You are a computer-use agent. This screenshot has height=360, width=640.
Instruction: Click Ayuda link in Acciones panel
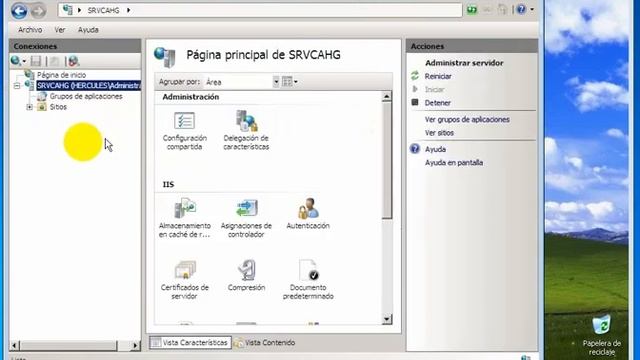[x=435, y=149]
